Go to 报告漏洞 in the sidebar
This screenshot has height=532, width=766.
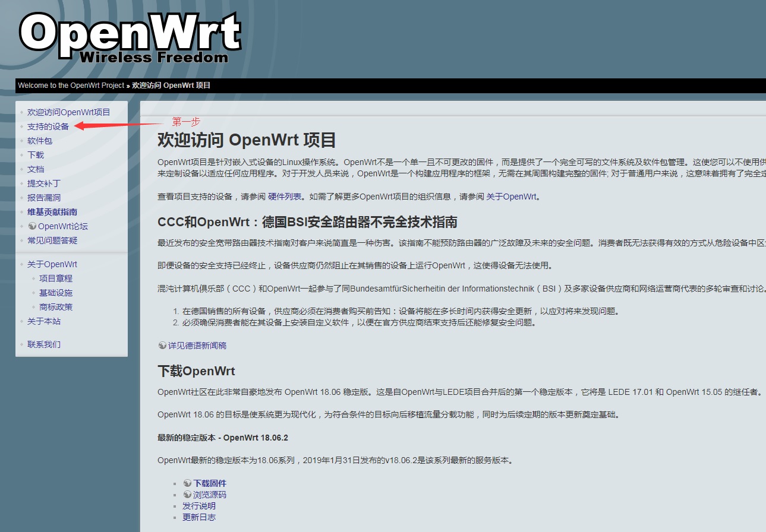point(44,198)
